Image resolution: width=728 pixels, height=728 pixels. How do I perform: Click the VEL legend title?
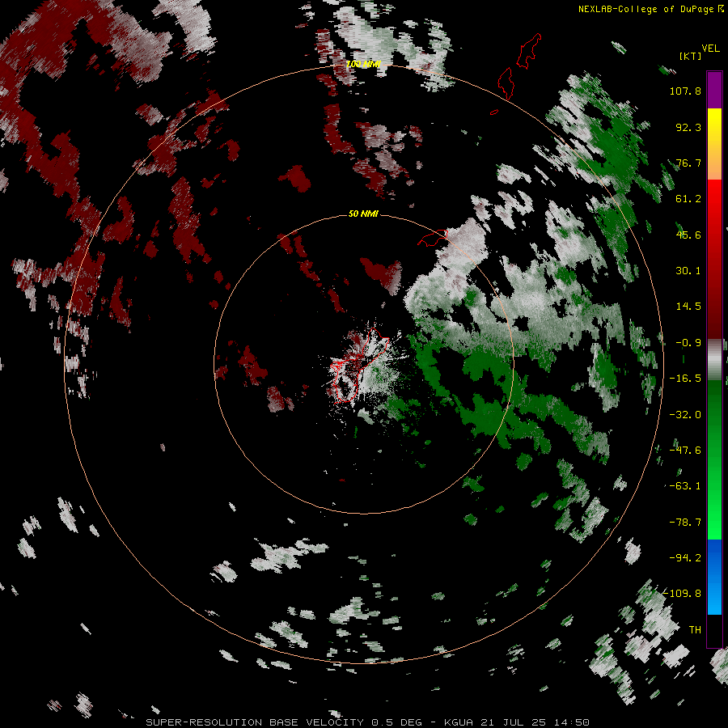point(710,49)
